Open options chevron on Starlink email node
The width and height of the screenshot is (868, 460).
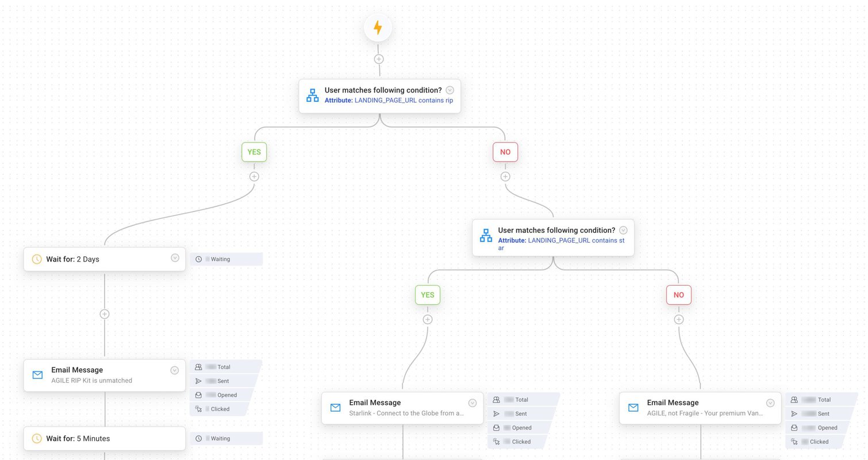tap(473, 403)
